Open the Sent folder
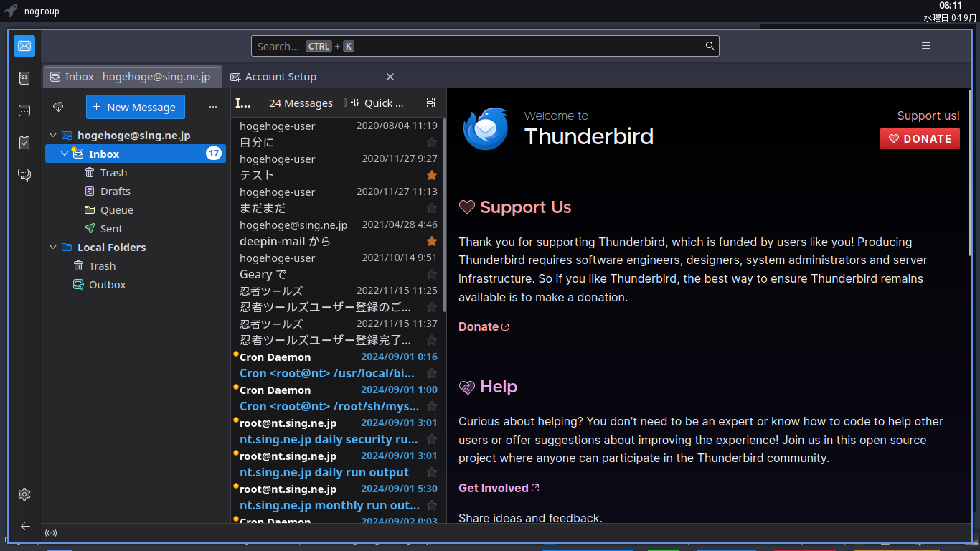Screen dimensions: 980x551 coord(136,229)
